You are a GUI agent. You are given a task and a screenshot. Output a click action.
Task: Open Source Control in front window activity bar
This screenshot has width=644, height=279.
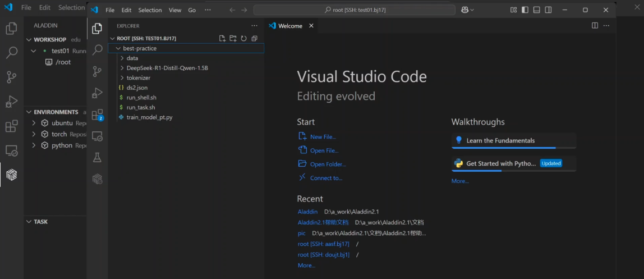(98, 71)
